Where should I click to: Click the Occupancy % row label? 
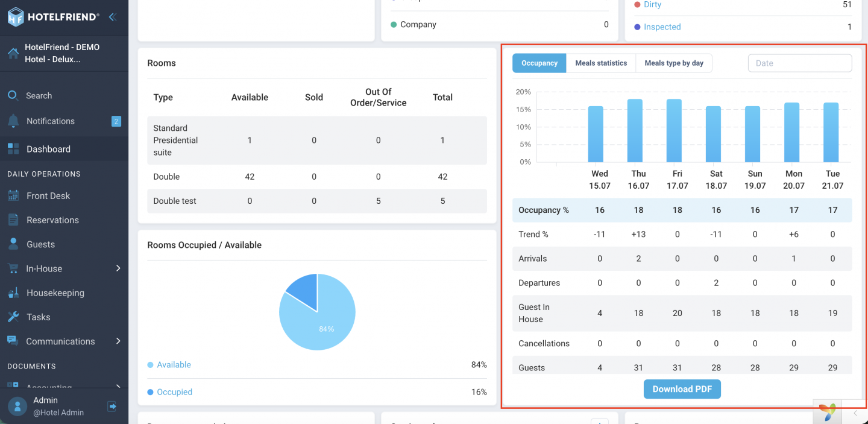(544, 210)
